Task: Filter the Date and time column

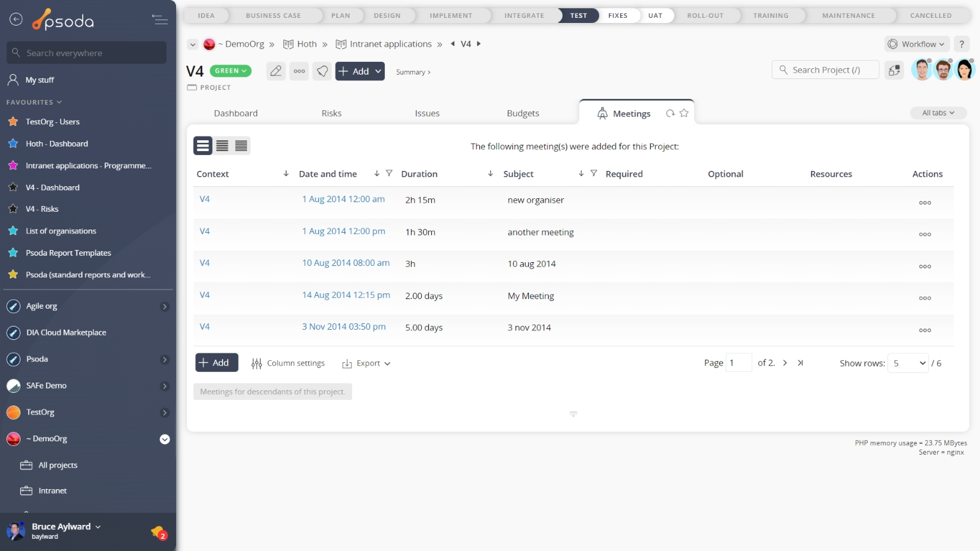Action: tap(389, 173)
